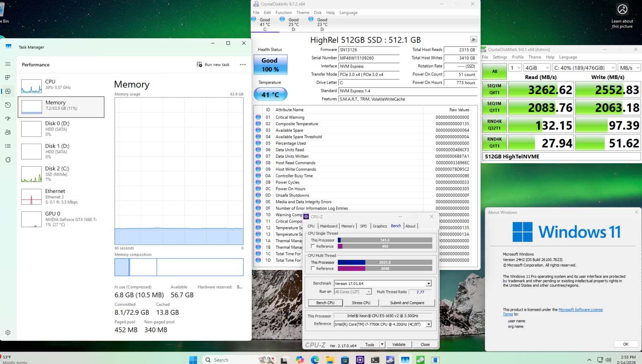The width and height of the screenshot is (642, 364).
Task: Open the Reference processor dropdown in CPU-Z
Action: 429,324
